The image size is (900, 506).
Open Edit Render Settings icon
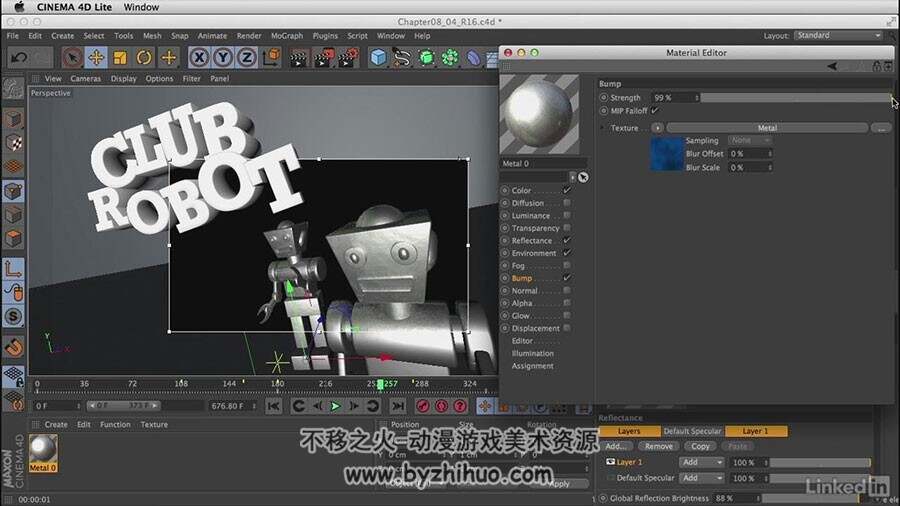pos(348,58)
